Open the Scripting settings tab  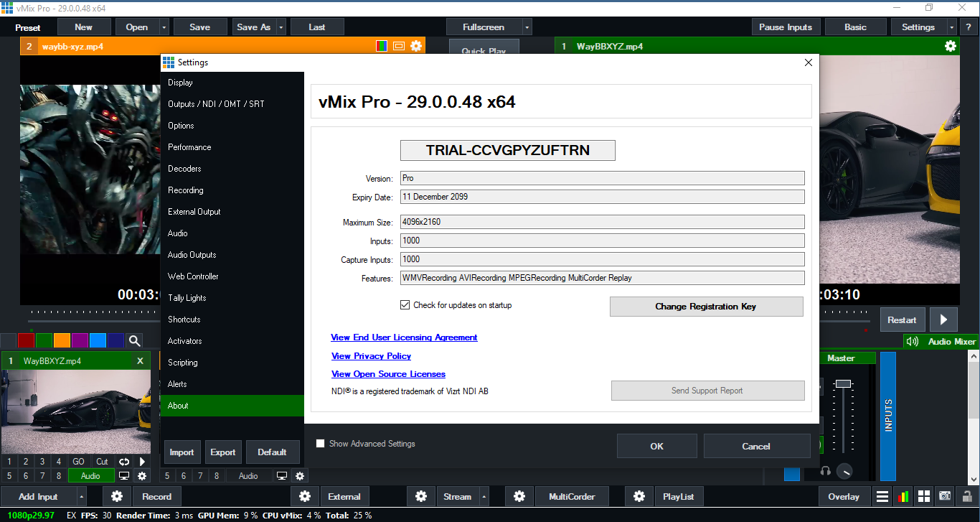pos(232,363)
